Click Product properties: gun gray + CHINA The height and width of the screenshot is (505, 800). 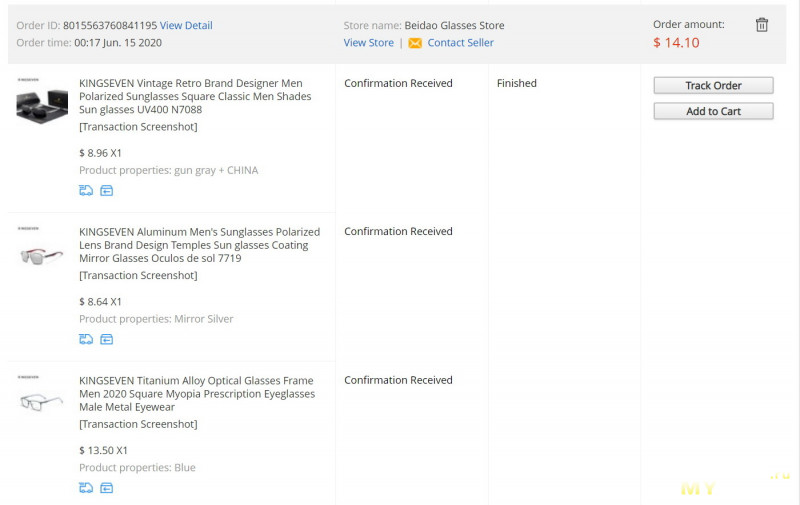[168, 170]
